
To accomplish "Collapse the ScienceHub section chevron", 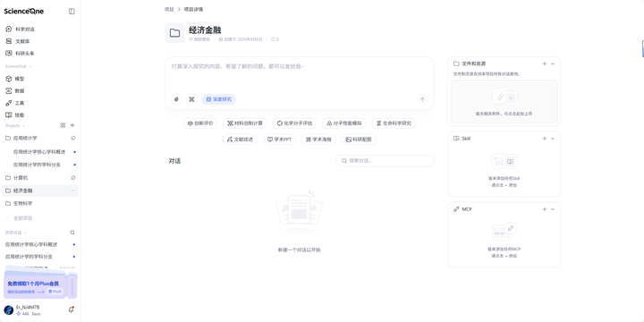I will click(x=30, y=66).
